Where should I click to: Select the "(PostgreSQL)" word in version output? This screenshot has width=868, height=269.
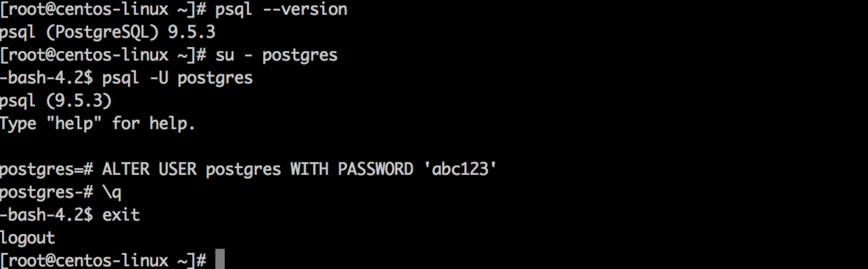pos(104,32)
